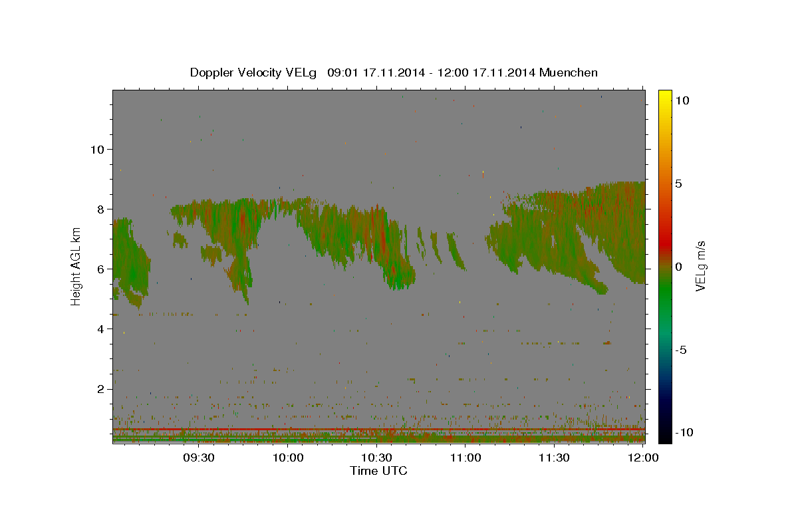Image resolution: width=798 pixels, height=532 pixels.
Task: Click the 'Height AGL km' axis label
Action: [x=76, y=267]
